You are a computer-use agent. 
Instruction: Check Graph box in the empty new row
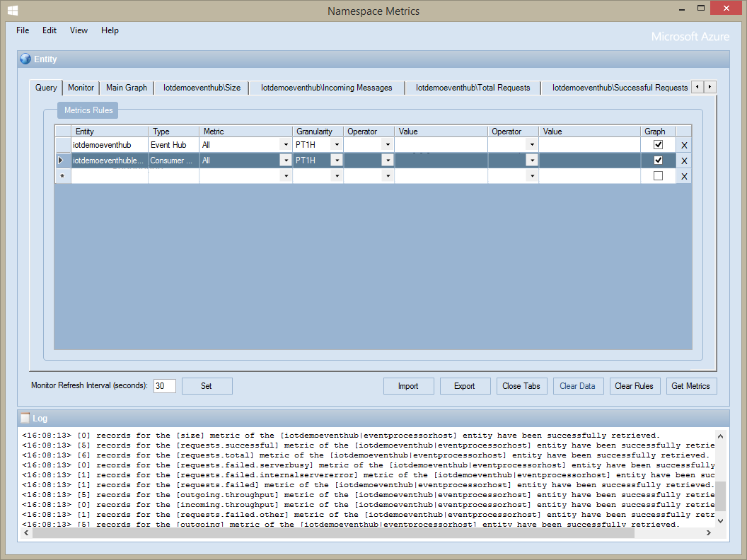point(658,176)
